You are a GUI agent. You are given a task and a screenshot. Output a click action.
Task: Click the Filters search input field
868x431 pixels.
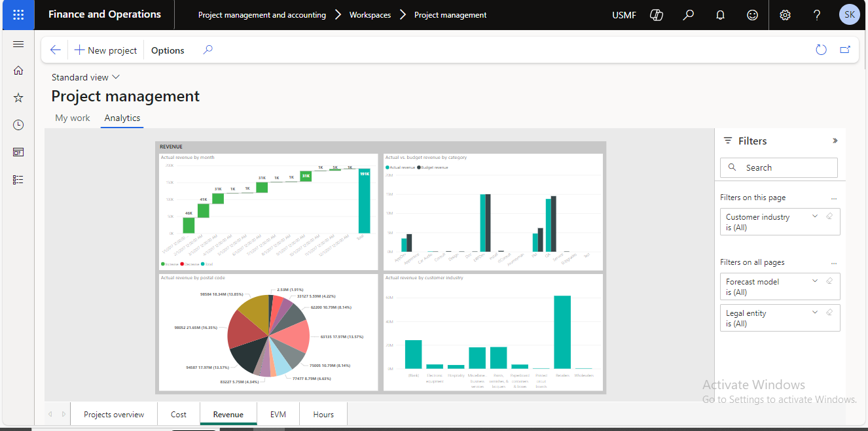(x=786, y=167)
